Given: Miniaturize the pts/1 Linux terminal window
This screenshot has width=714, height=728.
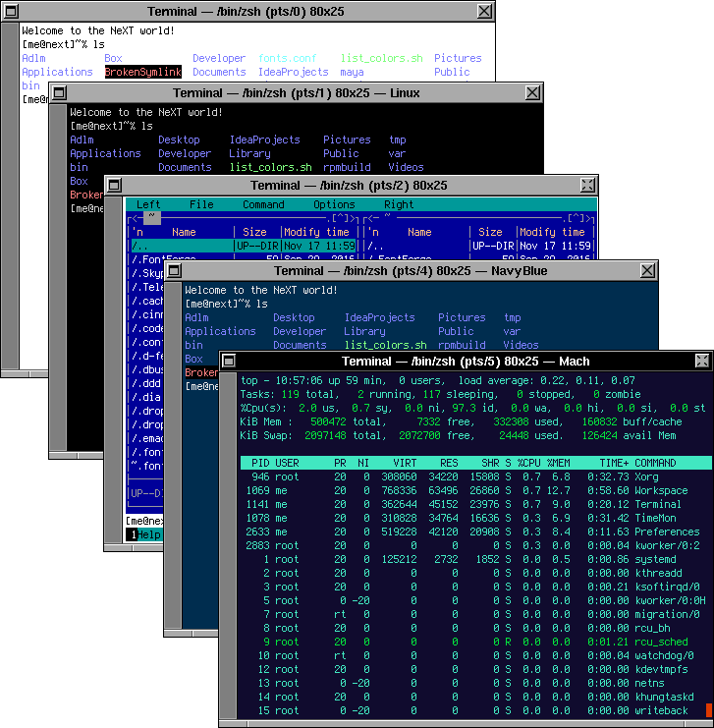Looking at the screenshot, I should coord(59,93).
